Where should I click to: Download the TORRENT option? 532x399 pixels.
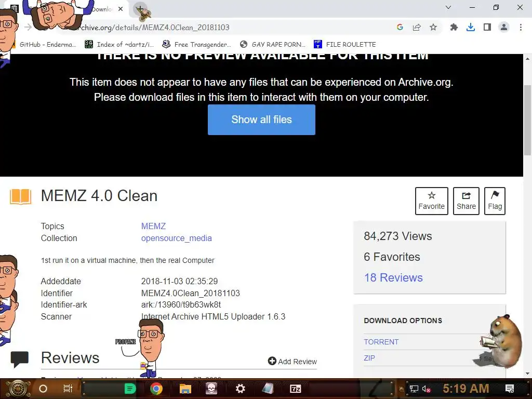click(381, 342)
